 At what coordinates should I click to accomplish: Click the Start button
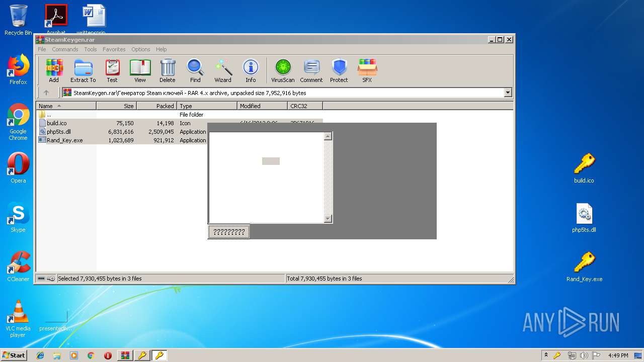click(14, 355)
